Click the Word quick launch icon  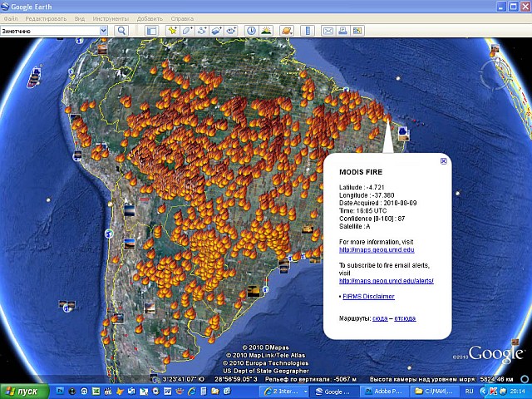(167, 392)
